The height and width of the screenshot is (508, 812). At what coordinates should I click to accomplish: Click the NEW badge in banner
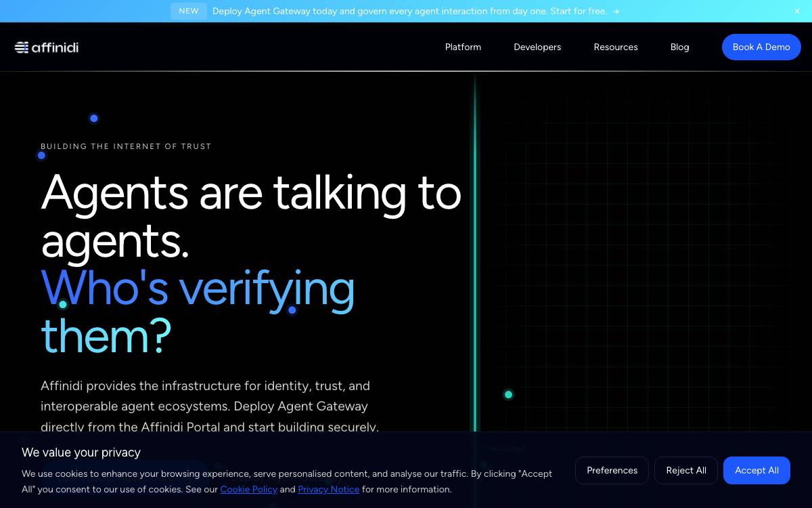click(x=189, y=11)
